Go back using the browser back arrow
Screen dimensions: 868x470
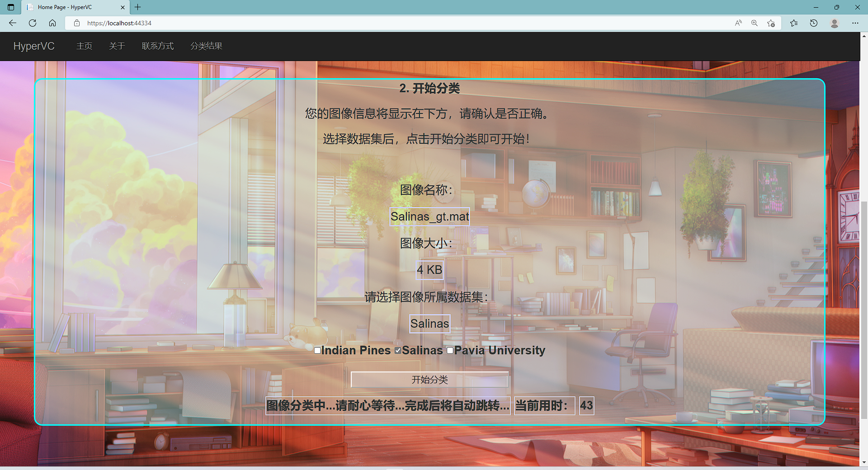pos(13,23)
